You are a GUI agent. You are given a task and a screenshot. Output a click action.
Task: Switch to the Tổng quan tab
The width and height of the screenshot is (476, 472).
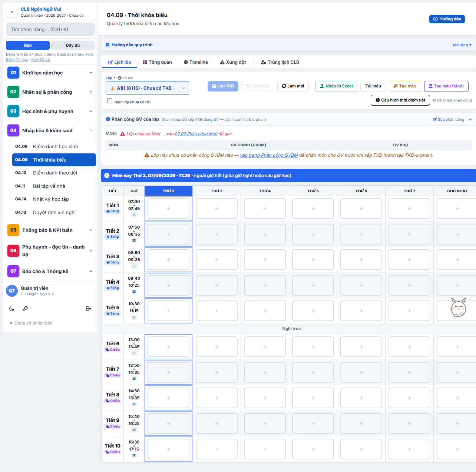158,62
